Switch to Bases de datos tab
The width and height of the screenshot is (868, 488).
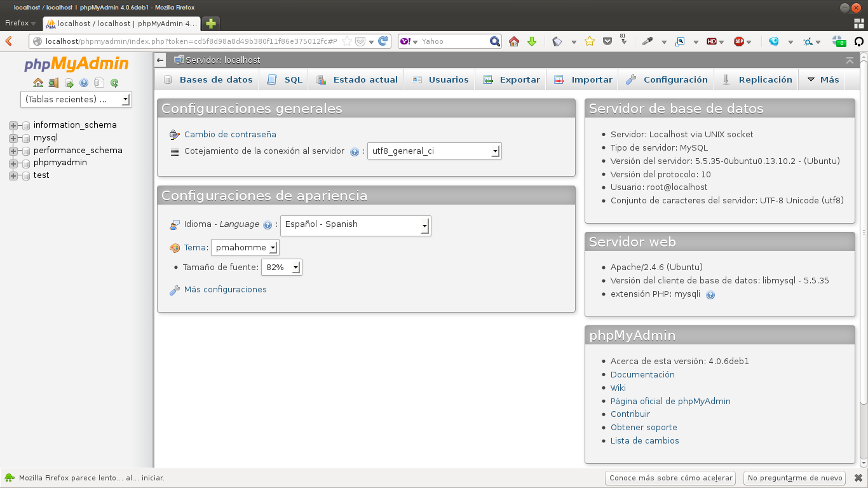pos(208,79)
